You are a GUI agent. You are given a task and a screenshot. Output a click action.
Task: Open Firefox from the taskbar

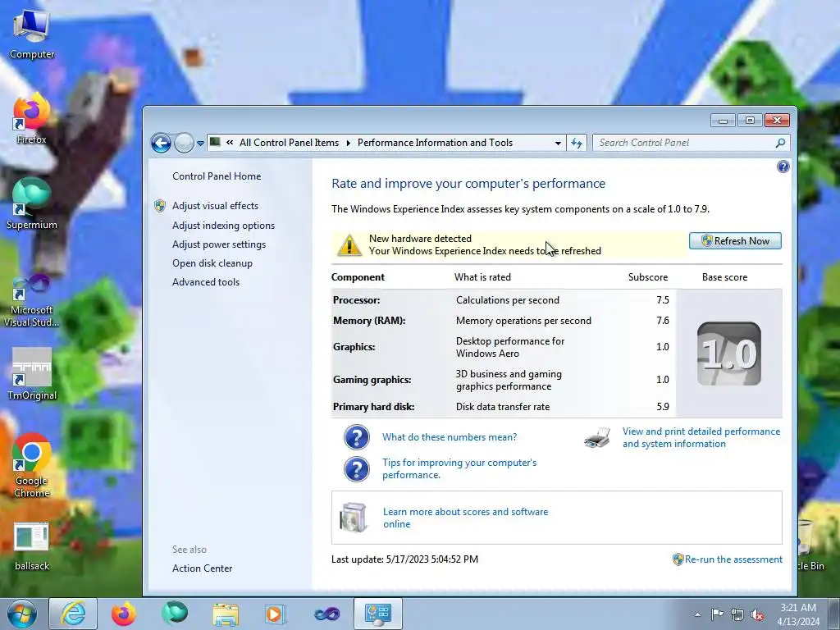(124, 614)
